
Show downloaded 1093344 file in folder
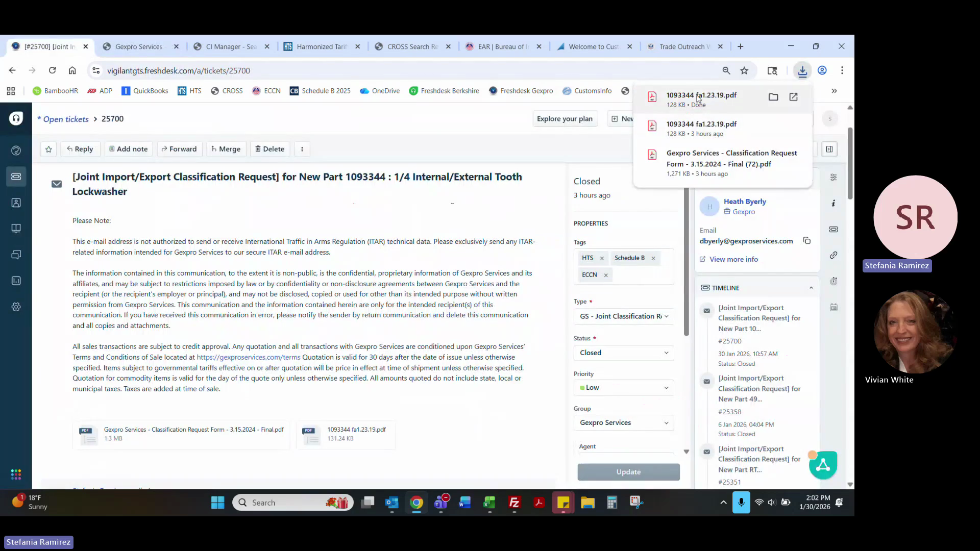click(773, 97)
